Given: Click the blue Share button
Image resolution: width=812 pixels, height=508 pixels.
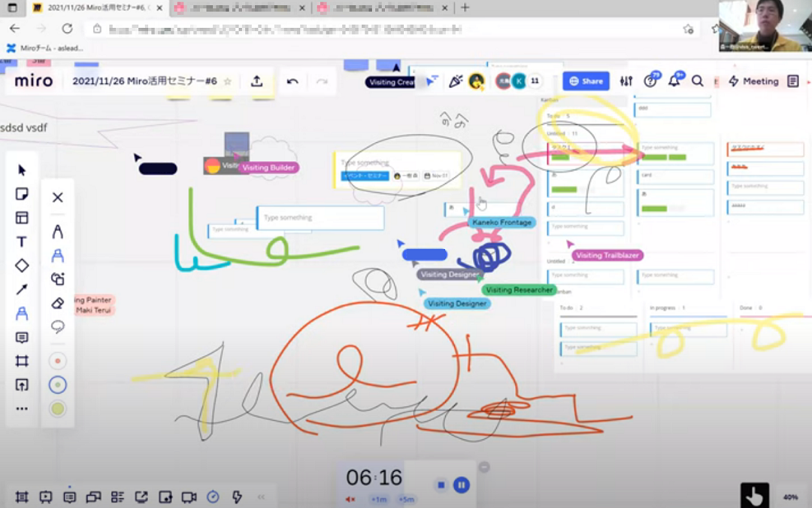Looking at the screenshot, I should (x=586, y=81).
